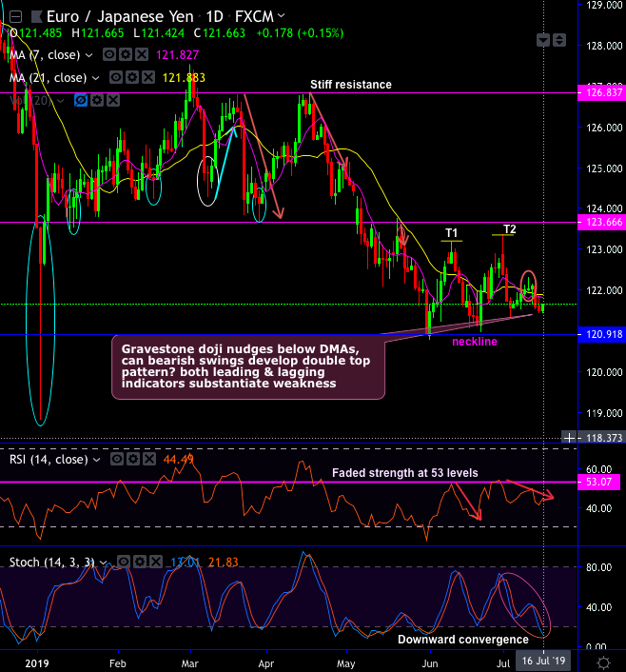626x672 pixels.
Task: Select the Gravestone doji callout text box
Action: (248, 366)
